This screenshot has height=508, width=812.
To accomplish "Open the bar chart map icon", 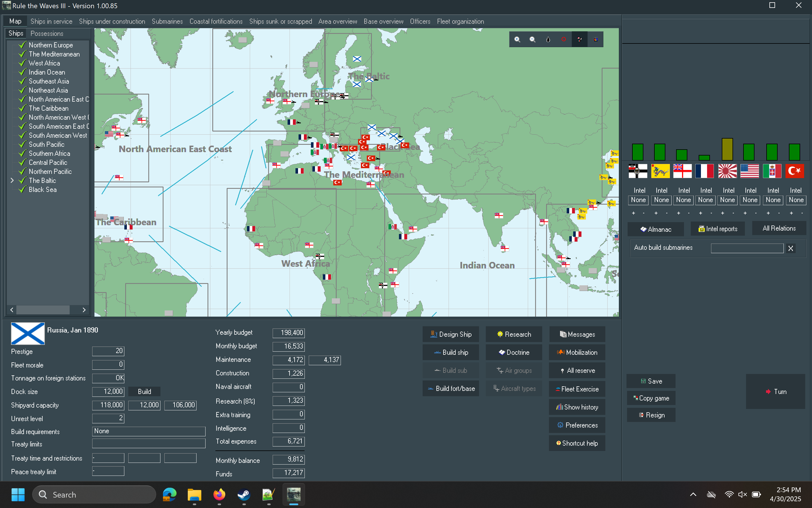I will point(595,39).
